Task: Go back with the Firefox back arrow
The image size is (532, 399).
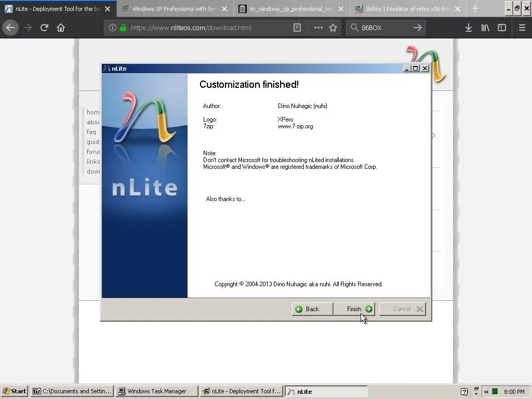Action: [x=10, y=28]
